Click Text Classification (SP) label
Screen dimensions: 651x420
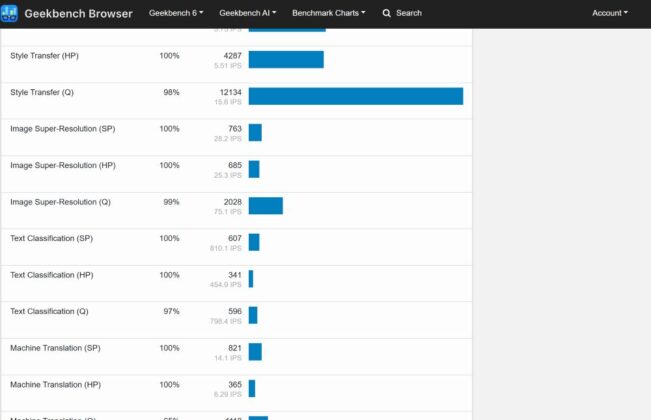51,238
